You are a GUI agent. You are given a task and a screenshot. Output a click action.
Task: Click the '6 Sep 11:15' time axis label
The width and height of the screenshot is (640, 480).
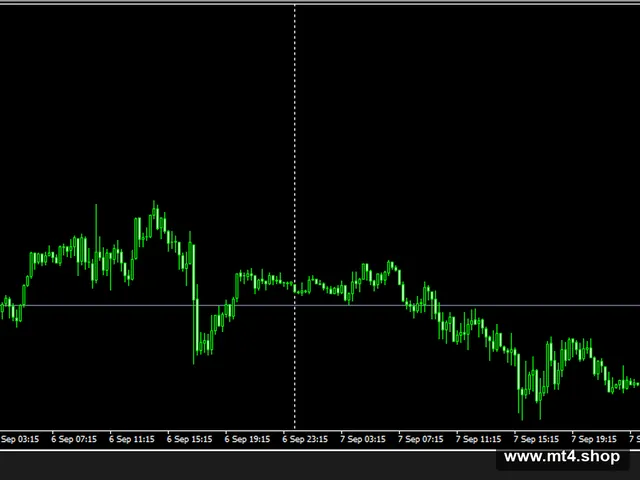(x=132, y=439)
